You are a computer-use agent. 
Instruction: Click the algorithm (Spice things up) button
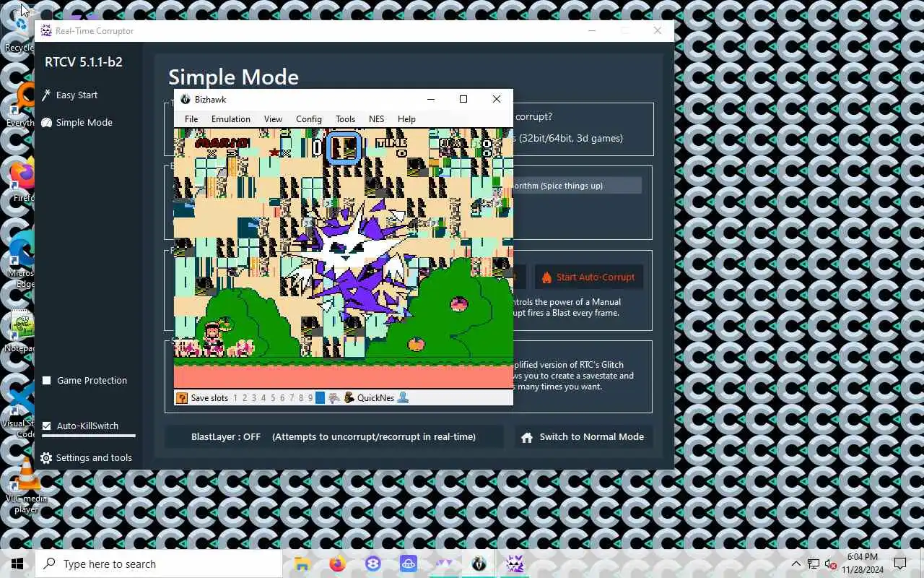click(577, 186)
